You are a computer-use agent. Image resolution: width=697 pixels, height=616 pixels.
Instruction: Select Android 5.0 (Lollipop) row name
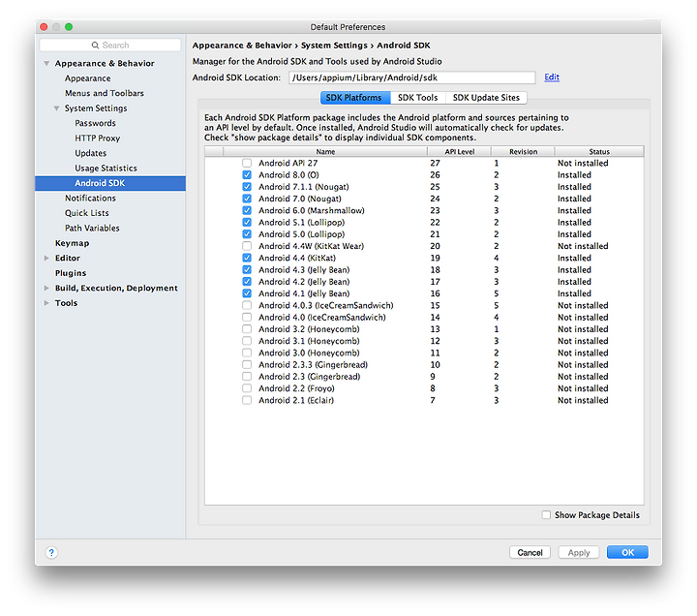pos(301,234)
